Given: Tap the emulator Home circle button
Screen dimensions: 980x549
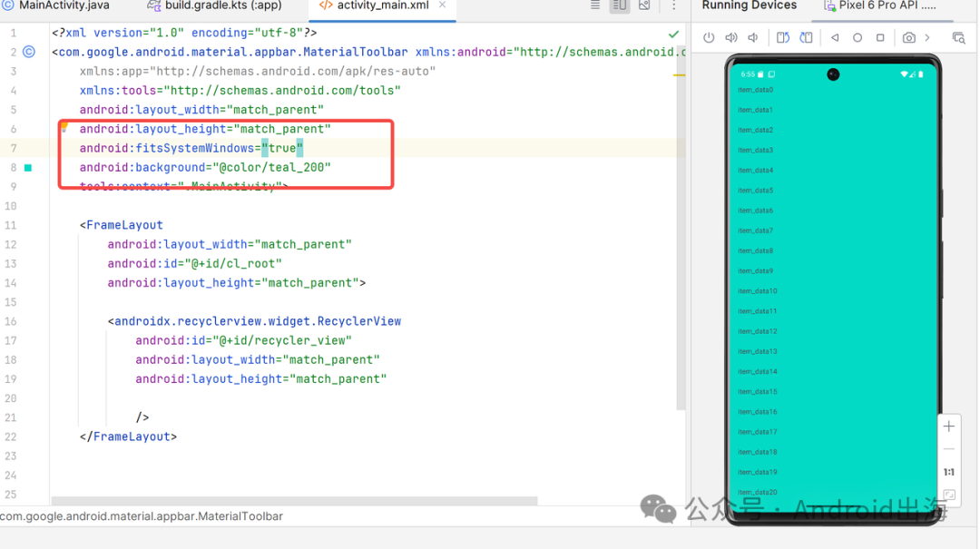Looking at the screenshot, I should (x=857, y=37).
